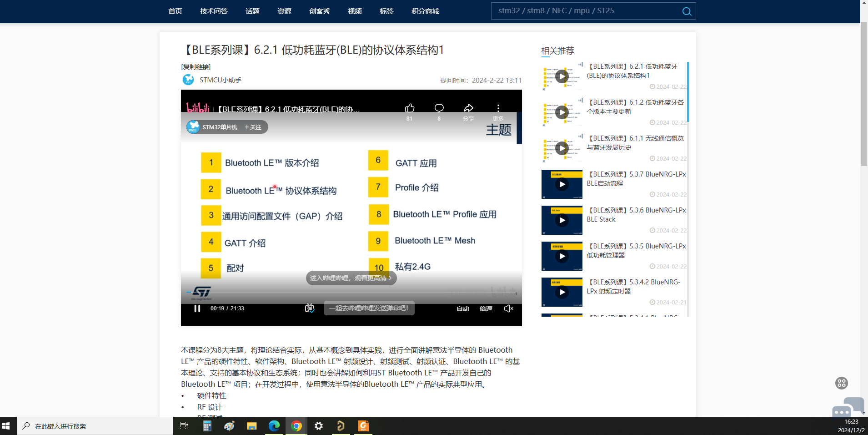Click the search magnifier icon
868x435 pixels.
687,11
